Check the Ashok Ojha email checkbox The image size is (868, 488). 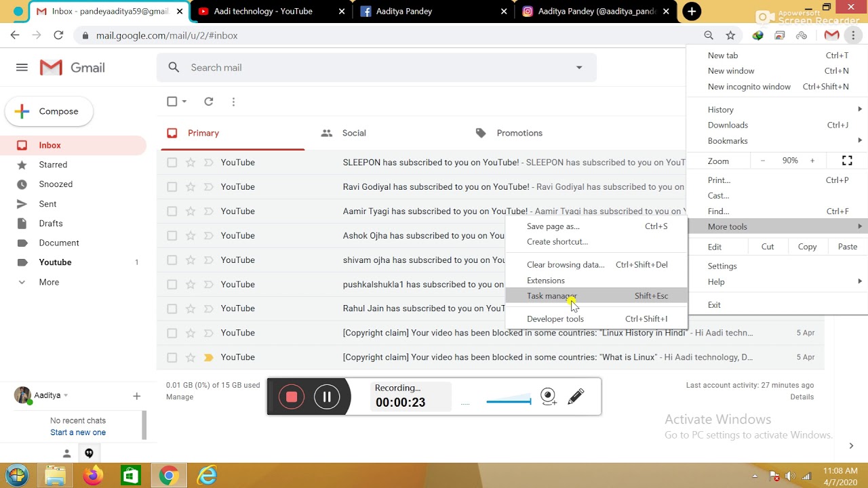point(172,236)
